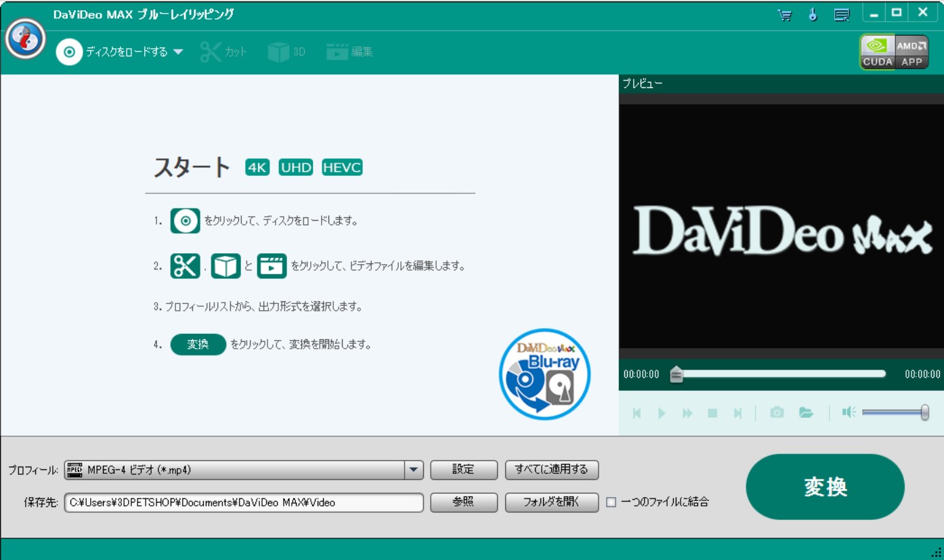Click the 4K badge next to スタート
Screen dimensions: 944x560
coord(257,167)
